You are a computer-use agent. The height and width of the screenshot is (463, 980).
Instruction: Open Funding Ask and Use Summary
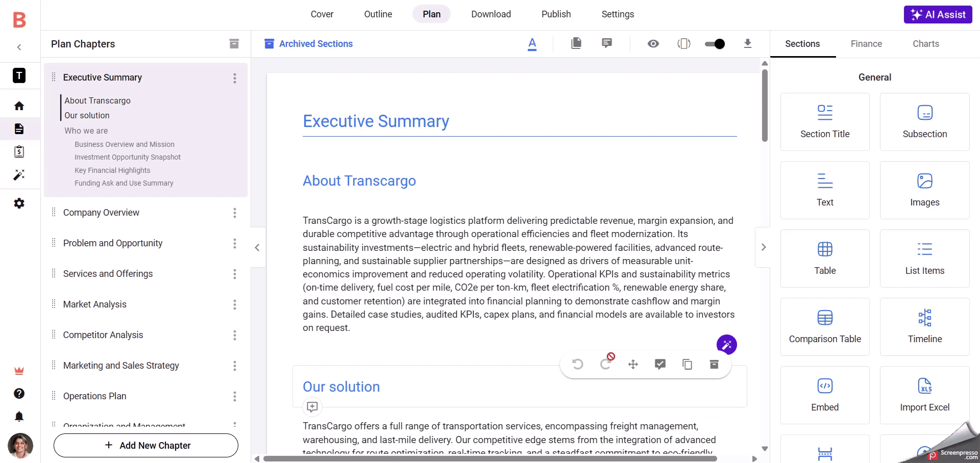(x=124, y=183)
